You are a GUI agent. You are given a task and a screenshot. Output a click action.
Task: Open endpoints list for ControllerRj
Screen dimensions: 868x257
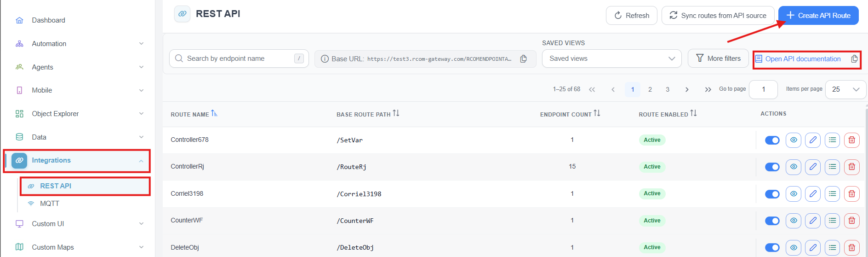pyautogui.click(x=832, y=167)
